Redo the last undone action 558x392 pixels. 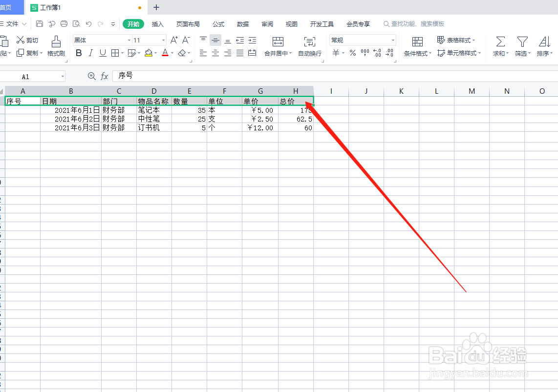click(101, 24)
